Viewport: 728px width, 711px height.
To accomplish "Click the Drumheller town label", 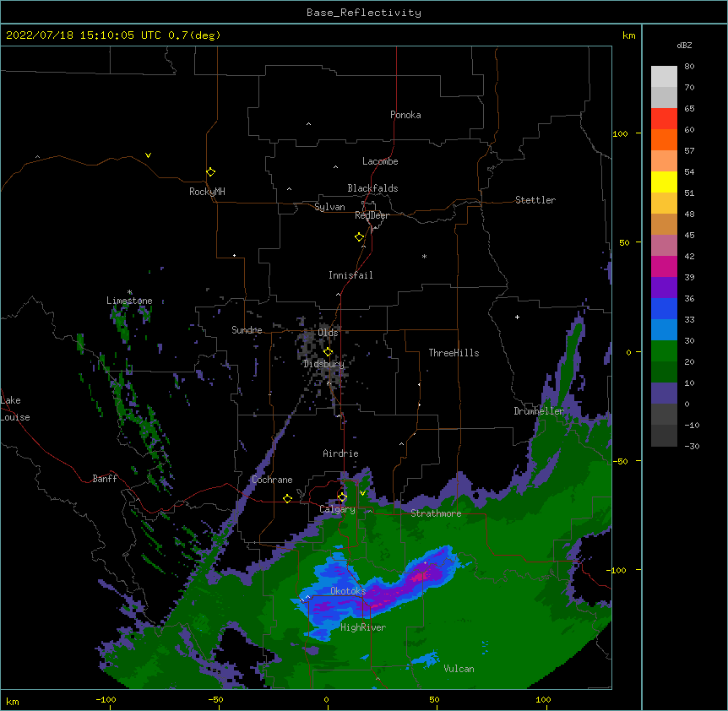I will [x=539, y=411].
